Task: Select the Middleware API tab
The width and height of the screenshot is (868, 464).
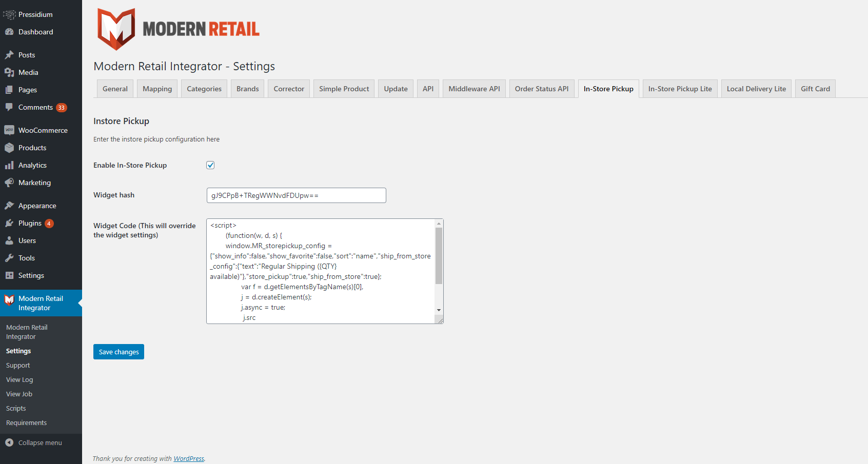Action: [475, 89]
